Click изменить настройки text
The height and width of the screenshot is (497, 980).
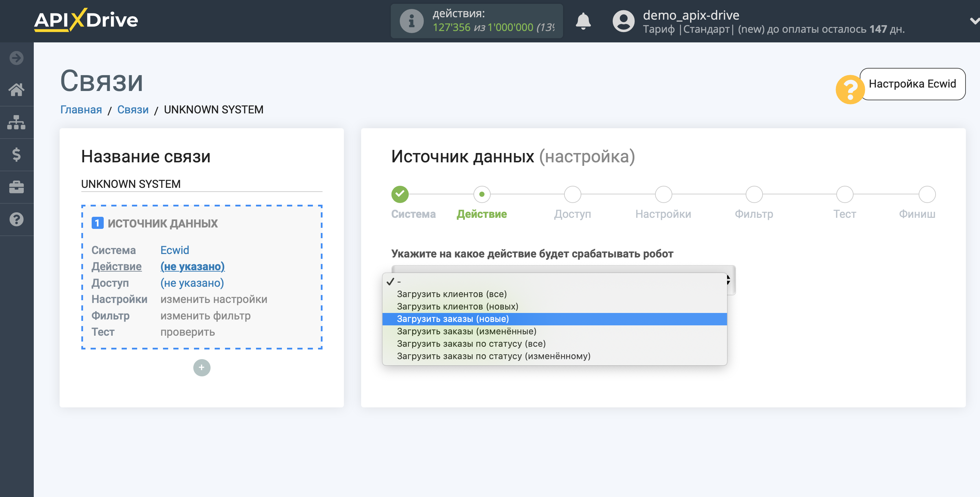point(214,299)
